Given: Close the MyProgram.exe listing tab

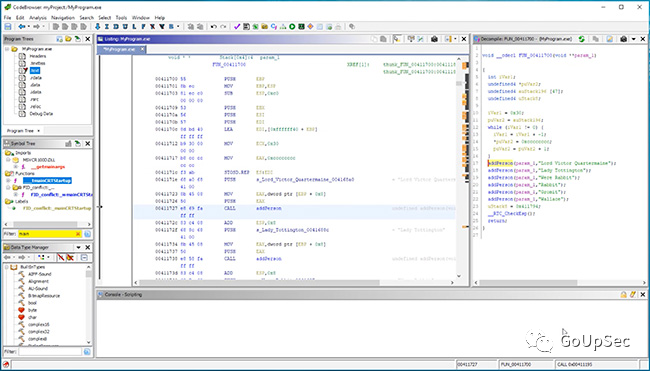Looking at the screenshot, I should point(142,49).
